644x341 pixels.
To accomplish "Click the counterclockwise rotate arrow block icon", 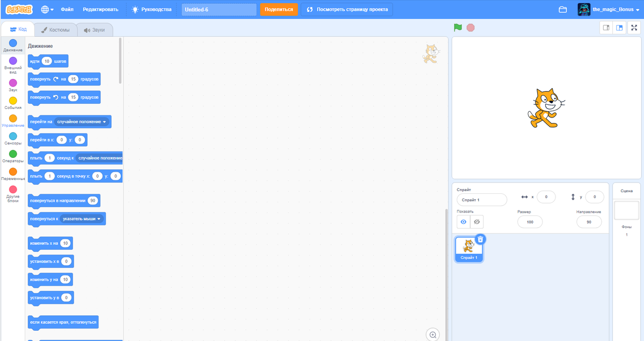I will [x=55, y=97].
